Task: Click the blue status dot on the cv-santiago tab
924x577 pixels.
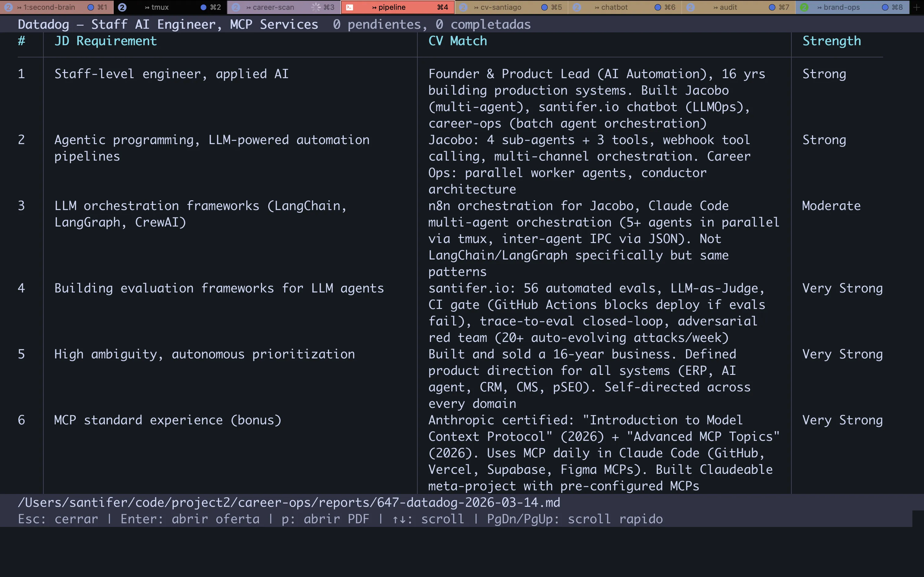Action: pos(544,7)
